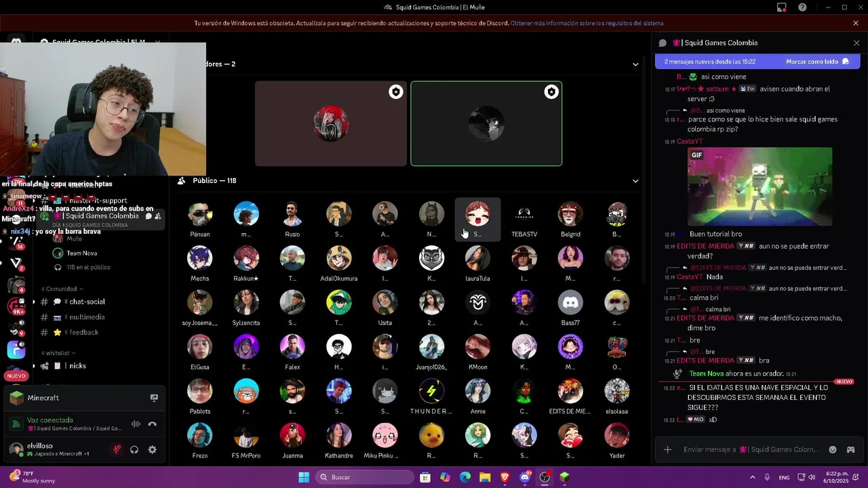This screenshot has width=868, height=488.
Task: Select the green-outlined active speaker tile
Action: click(x=486, y=123)
